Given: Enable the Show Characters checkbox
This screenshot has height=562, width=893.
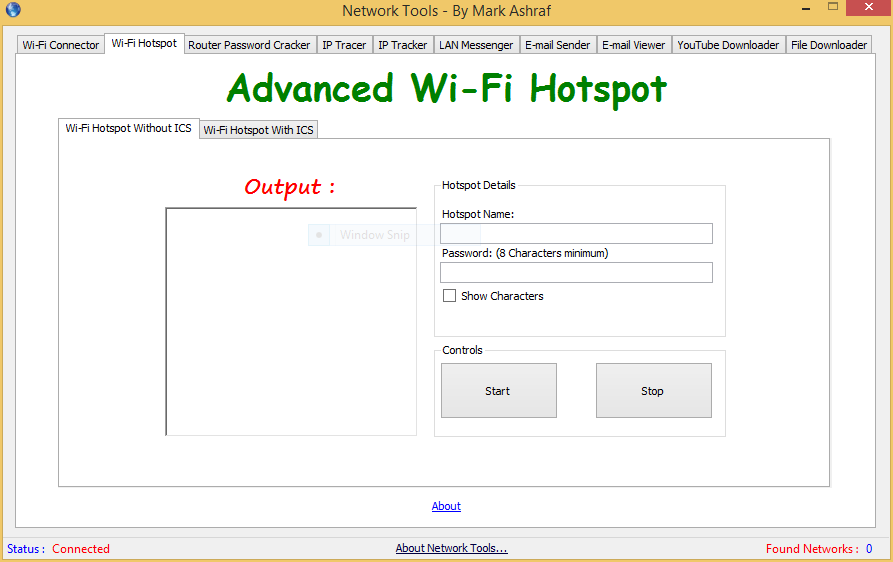Looking at the screenshot, I should tap(450, 296).
